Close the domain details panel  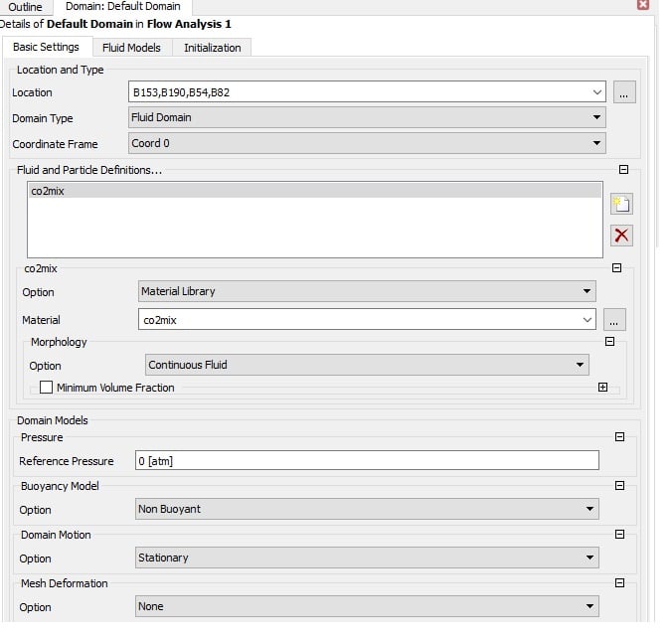(643, 5)
